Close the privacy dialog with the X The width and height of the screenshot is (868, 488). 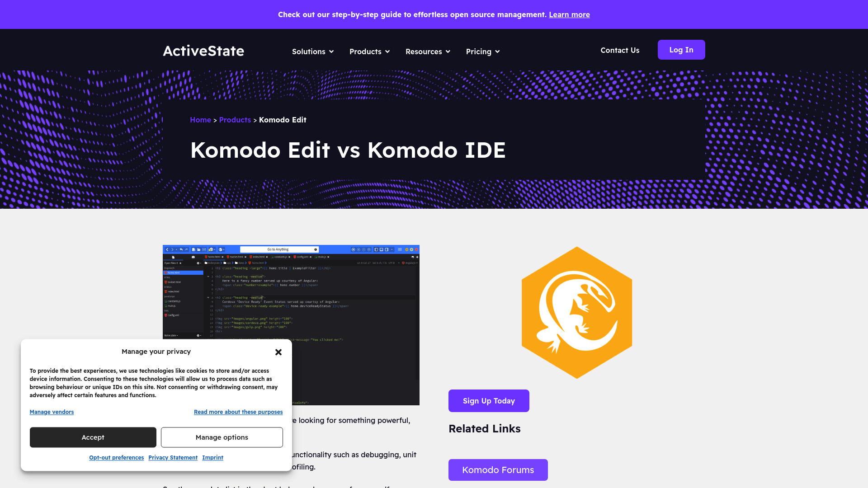tap(278, 352)
